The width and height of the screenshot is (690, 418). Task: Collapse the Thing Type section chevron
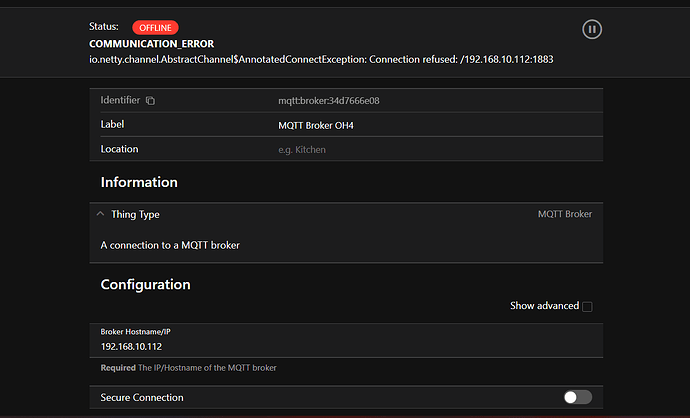(100, 214)
